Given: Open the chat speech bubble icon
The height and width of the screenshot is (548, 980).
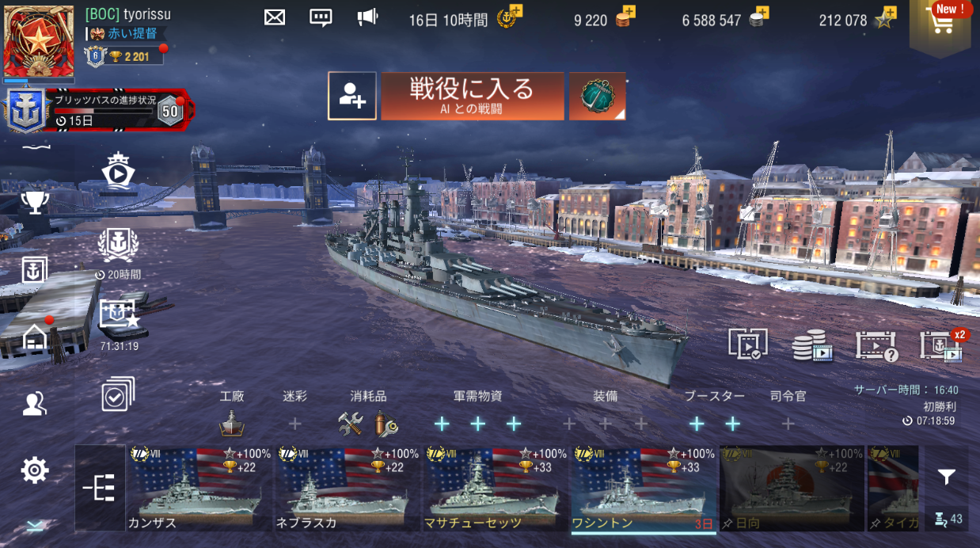Looking at the screenshot, I should [321, 17].
